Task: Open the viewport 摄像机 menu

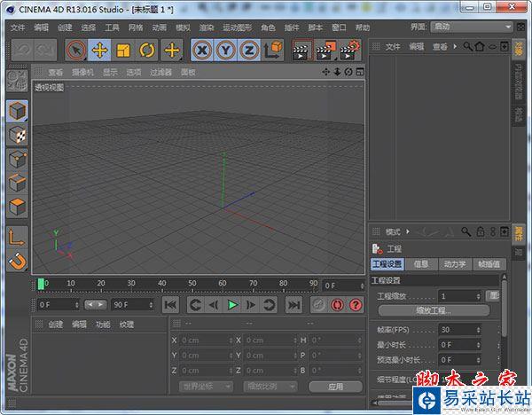Action: point(82,72)
